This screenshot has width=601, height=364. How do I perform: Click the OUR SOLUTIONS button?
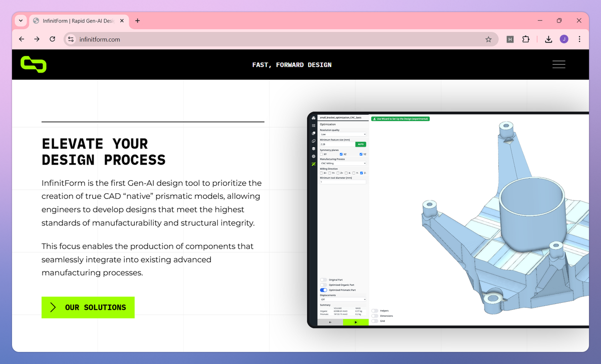click(x=88, y=307)
